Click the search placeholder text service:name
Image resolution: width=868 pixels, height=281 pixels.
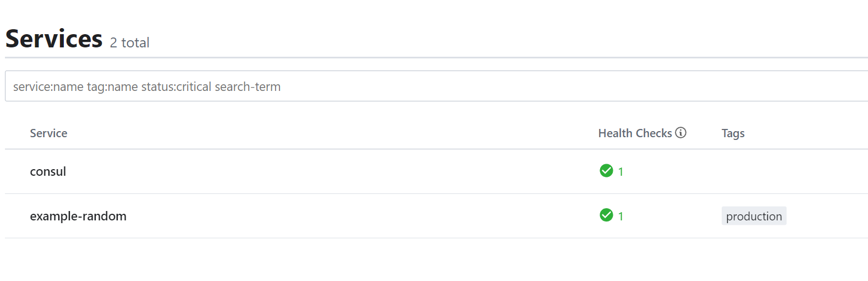click(48, 87)
